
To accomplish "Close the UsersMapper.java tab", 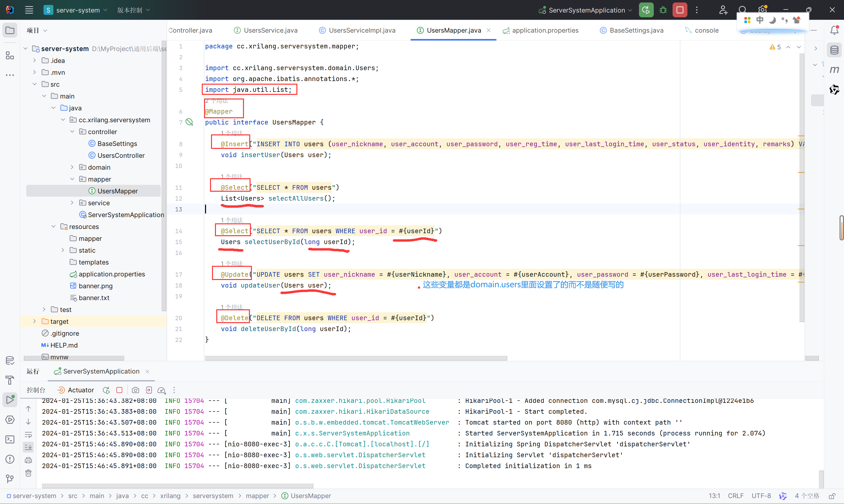I will coord(489,30).
